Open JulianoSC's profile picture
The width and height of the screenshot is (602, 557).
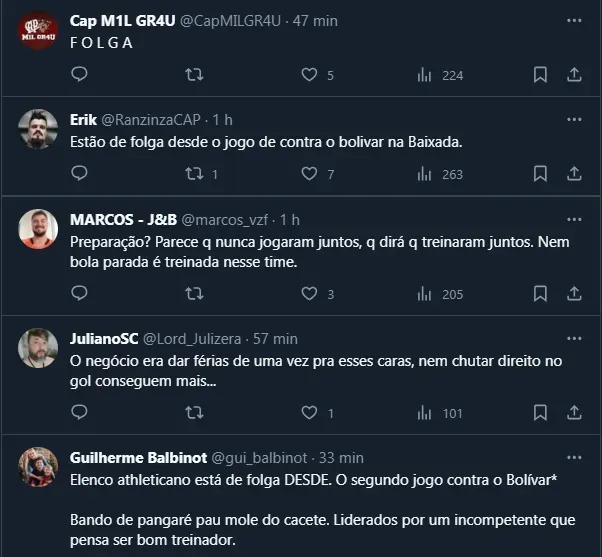pyautogui.click(x=39, y=347)
